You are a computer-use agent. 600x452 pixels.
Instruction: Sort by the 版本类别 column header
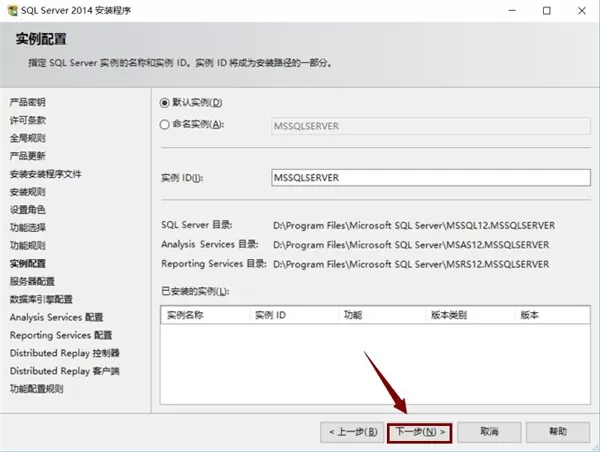(470, 315)
